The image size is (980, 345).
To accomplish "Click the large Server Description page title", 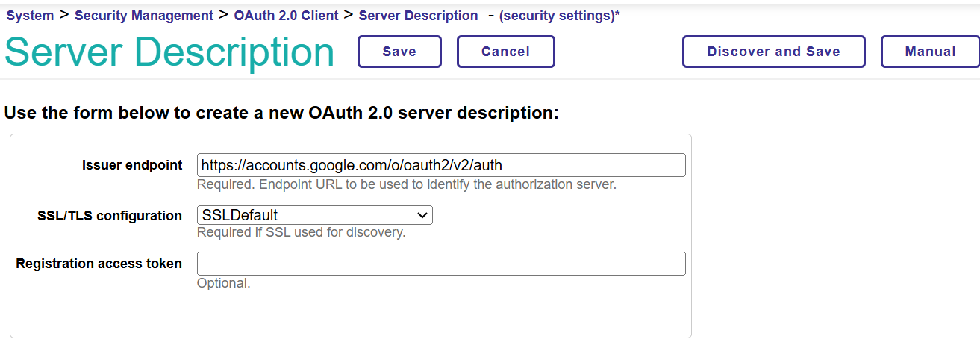I will (169, 53).
